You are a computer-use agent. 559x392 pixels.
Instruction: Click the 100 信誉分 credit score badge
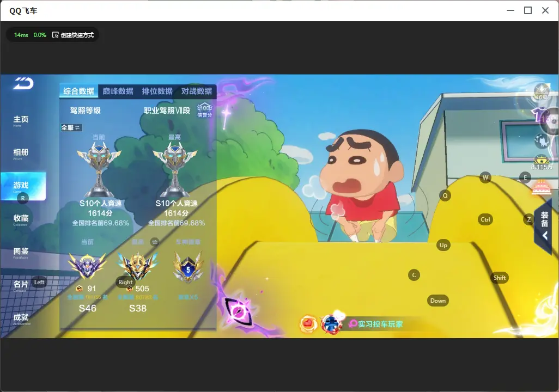[x=205, y=110]
